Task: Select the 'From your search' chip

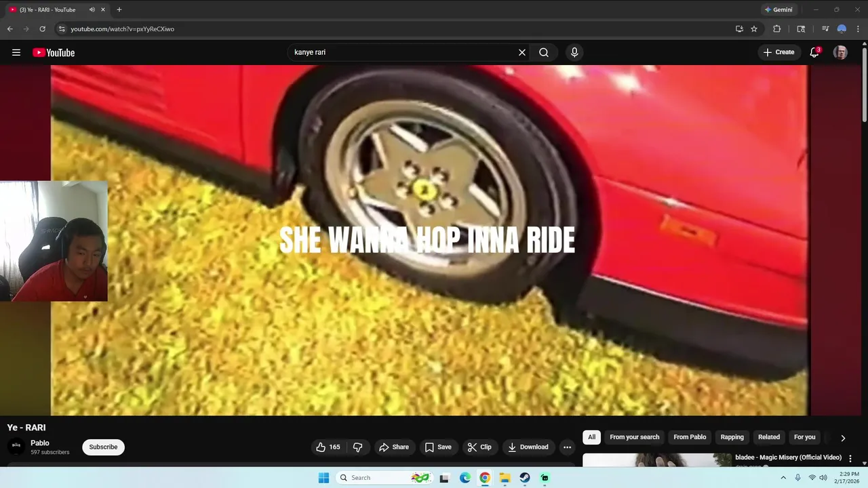Action: tap(635, 437)
